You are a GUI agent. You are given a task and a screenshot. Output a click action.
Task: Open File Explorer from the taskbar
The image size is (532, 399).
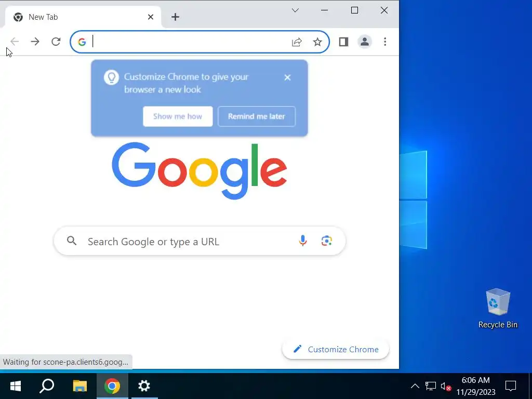[79, 386]
